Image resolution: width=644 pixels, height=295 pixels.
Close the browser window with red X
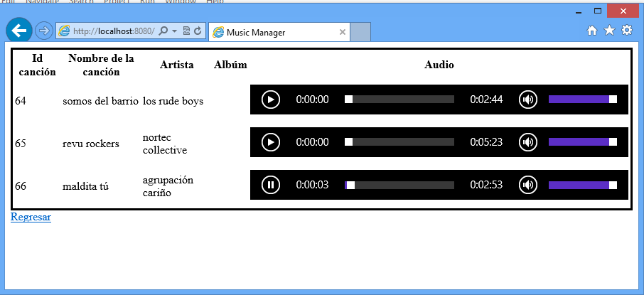(x=623, y=11)
